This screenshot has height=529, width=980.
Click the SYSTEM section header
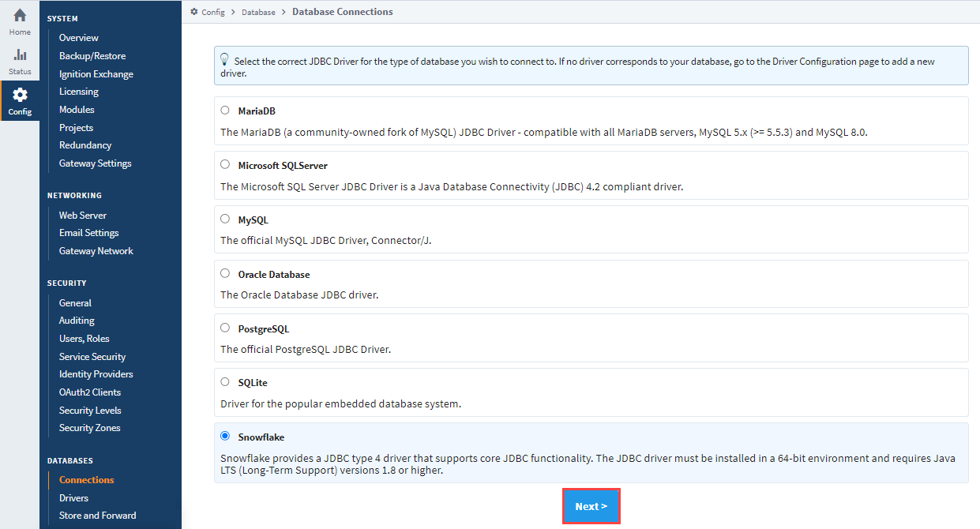[x=62, y=18]
